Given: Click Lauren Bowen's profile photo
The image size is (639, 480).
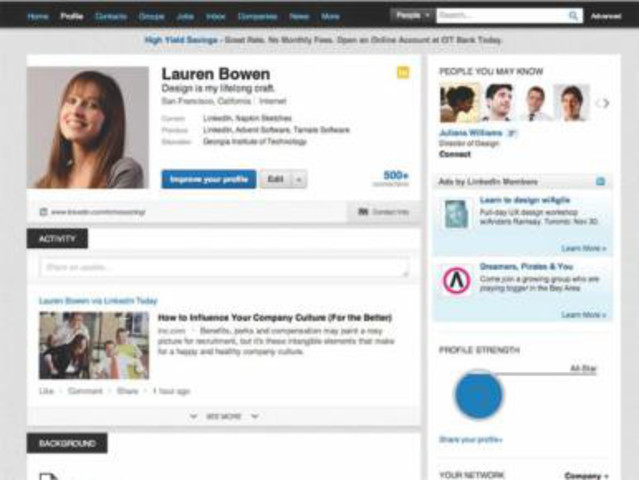Looking at the screenshot, I should 88,128.
